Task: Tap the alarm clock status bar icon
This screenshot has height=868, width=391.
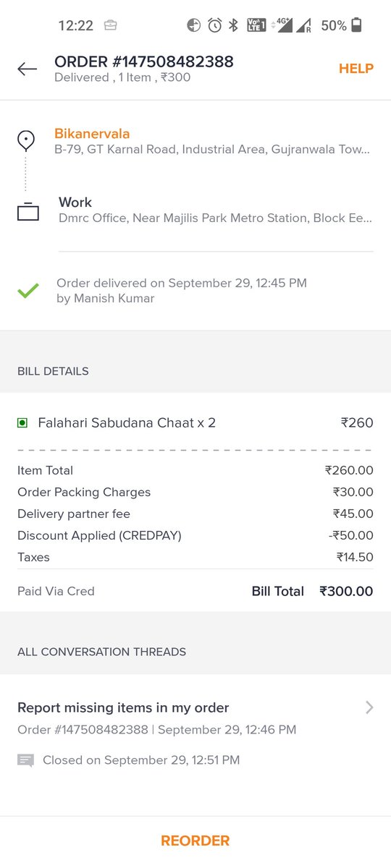Action: pos(214,25)
